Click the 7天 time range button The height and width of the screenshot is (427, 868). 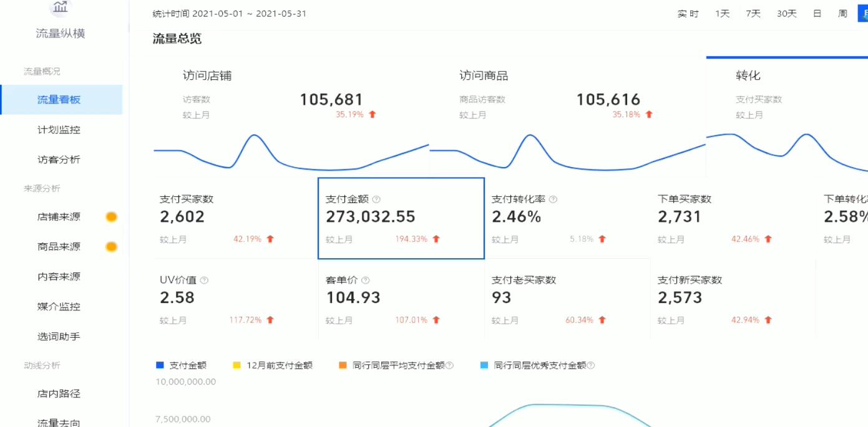click(x=753, y=12)
